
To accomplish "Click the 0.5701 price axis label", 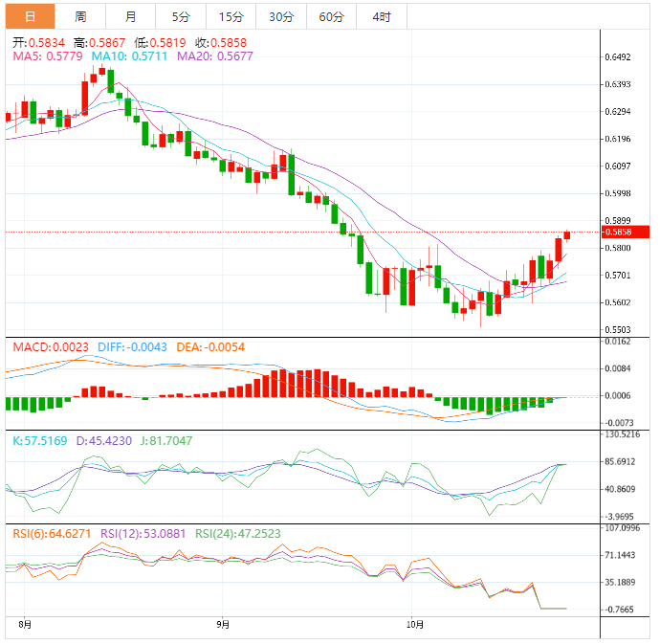I will (618, 276).
